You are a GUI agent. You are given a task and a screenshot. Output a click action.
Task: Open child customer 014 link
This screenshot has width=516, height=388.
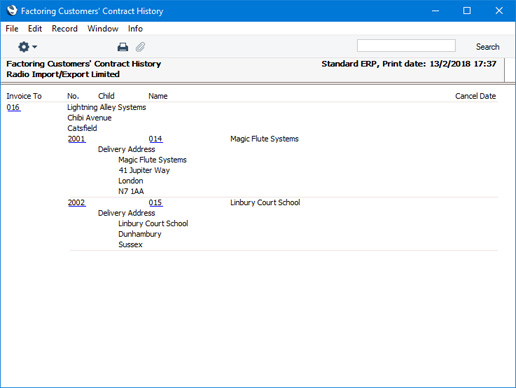coord(156,139)
